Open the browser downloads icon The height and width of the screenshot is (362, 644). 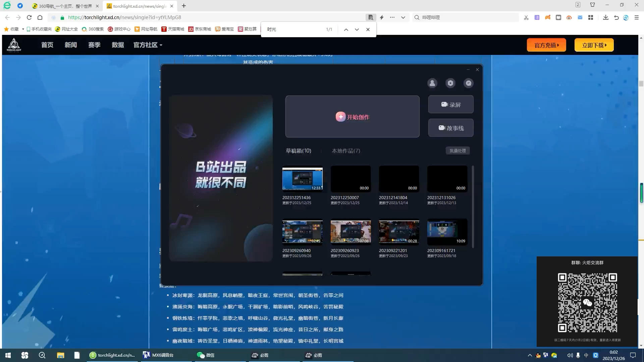605,17
